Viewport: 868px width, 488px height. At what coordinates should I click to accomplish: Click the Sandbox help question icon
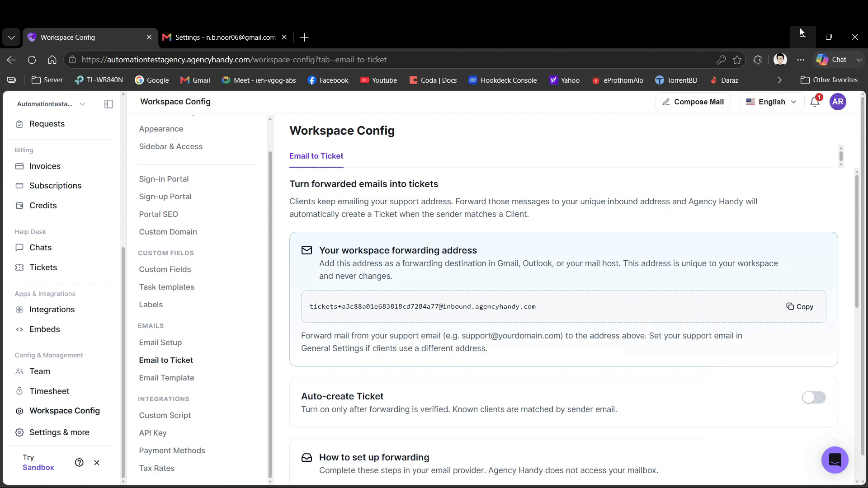click(x=79, y=462)
